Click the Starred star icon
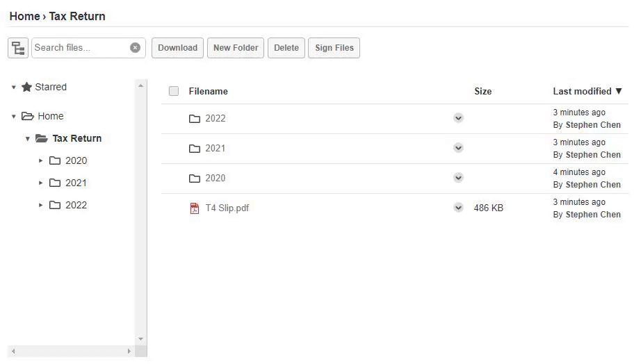634x364 pixels. 27,87
